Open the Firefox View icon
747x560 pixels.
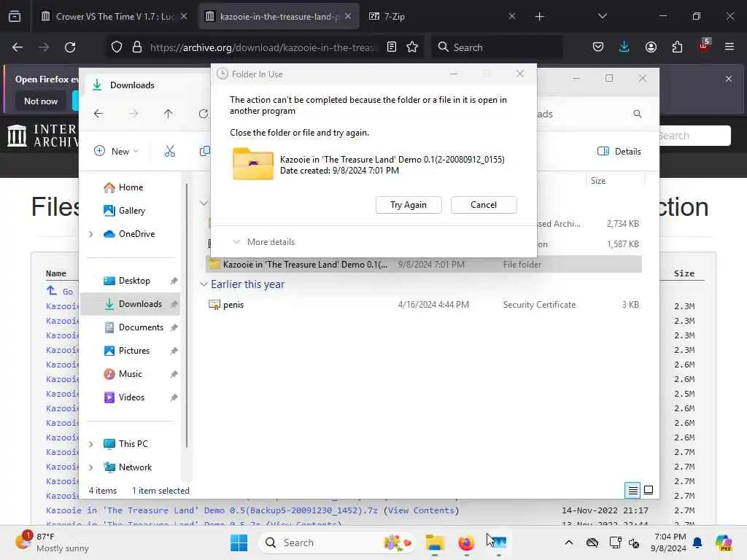point(15,16)
